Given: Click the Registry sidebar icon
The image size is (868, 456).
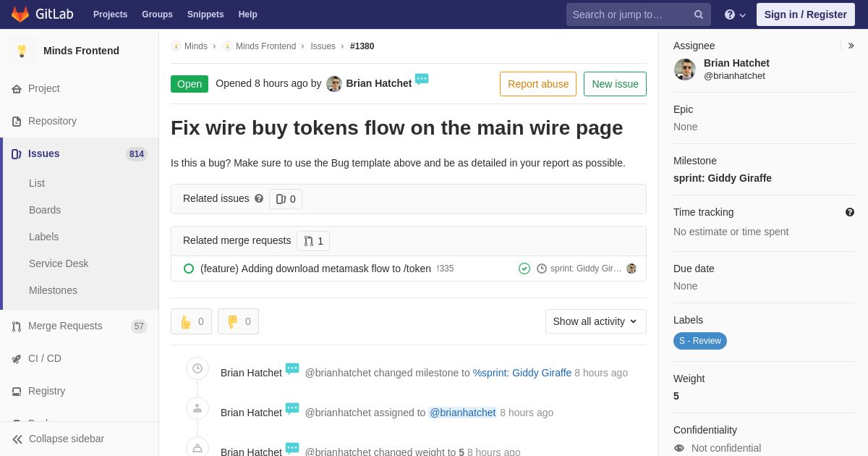Looking at the screenshot, I should pyautogui.click(x=17, y=392).
